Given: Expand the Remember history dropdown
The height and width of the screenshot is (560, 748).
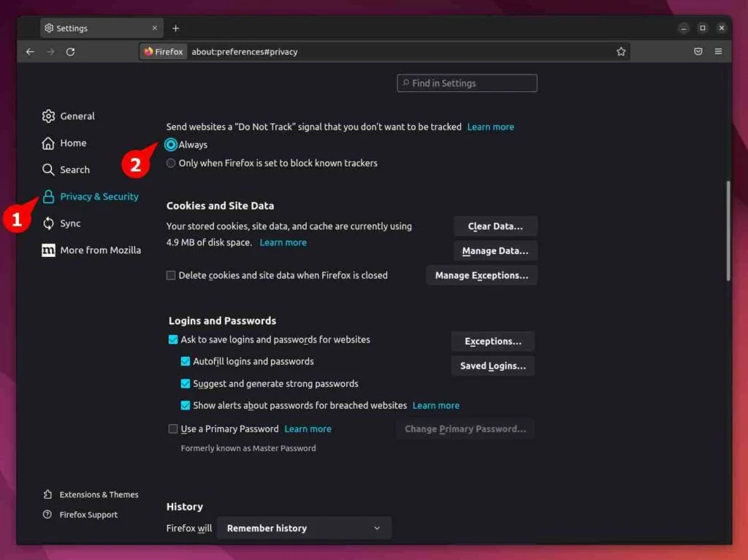Looking at the screenshot, I should 304,528.
